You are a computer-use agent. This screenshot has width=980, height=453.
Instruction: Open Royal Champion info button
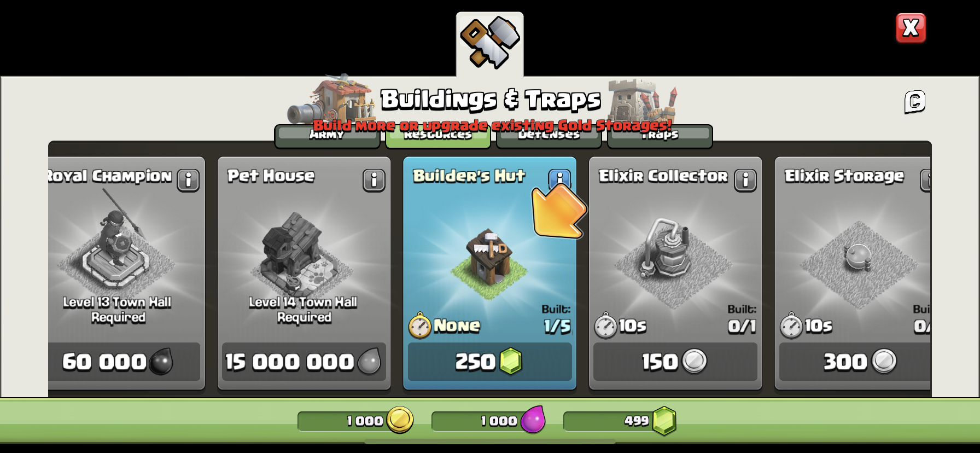[188, 180]
